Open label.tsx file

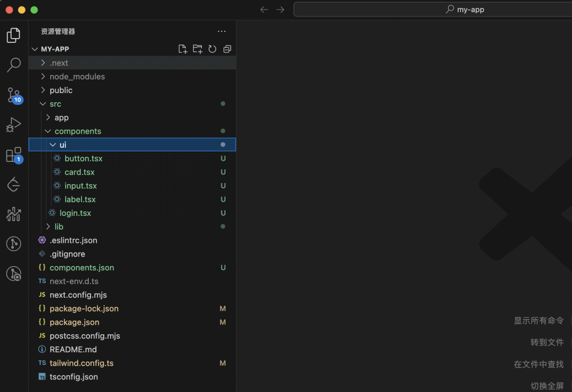(132, 199)
